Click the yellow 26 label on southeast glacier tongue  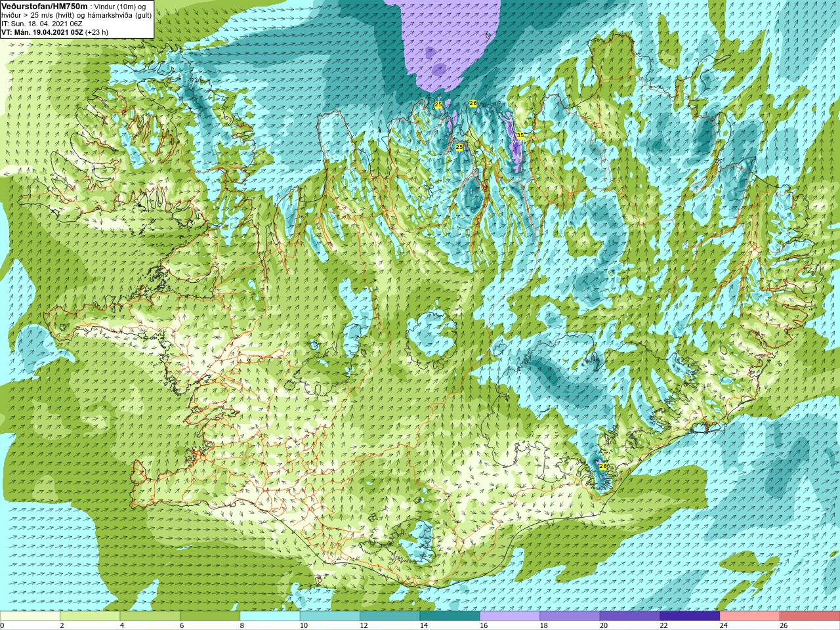pyautogui.click(x=603, y=466)
